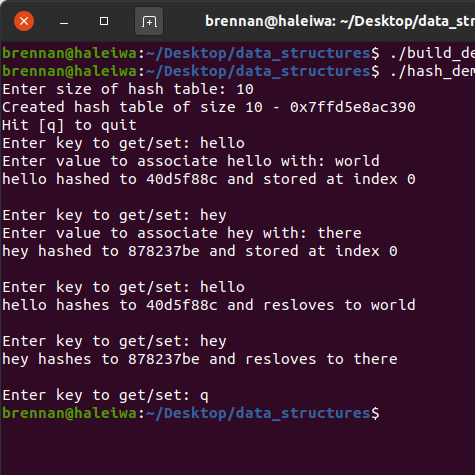Minimize the terminal window
Viewport: 475px width, 475px height.
point(64,22)
